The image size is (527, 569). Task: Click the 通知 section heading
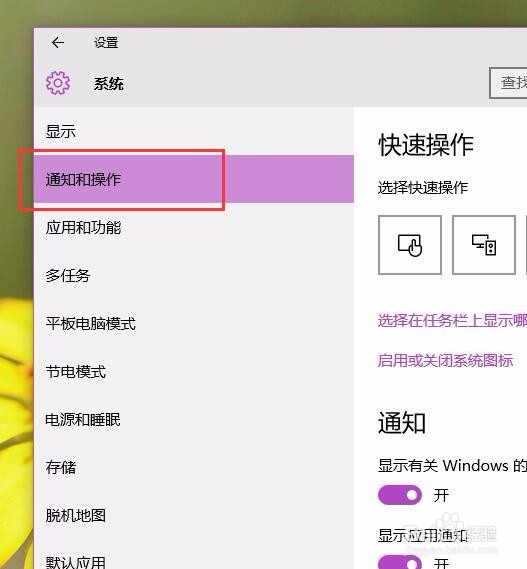[x=401, y=422]
